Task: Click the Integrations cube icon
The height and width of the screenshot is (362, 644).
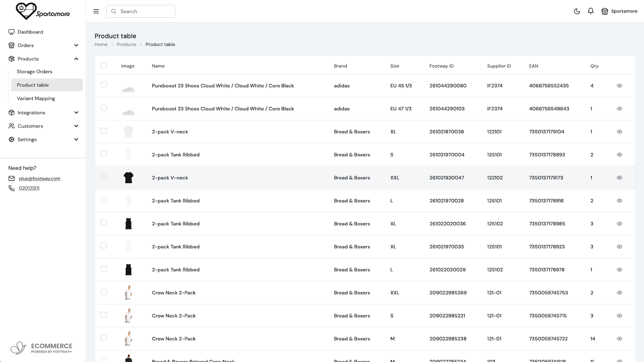Action: point(12,113)
